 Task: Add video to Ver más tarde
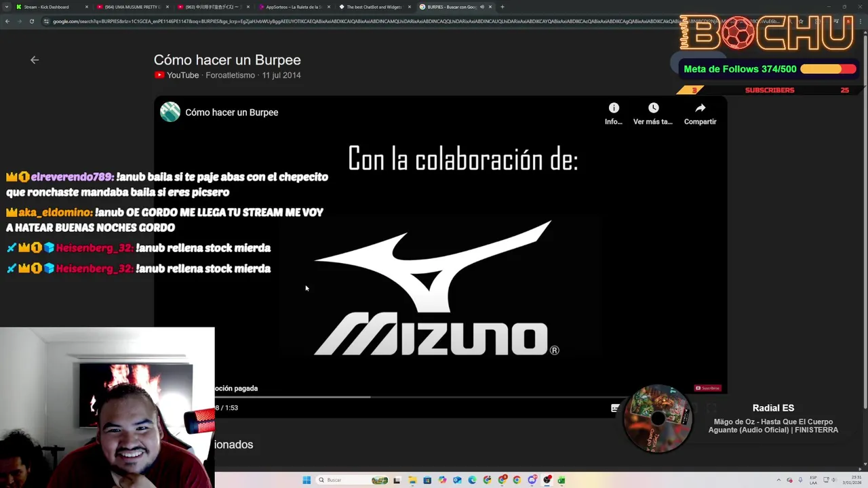click(x=653, y=113)
